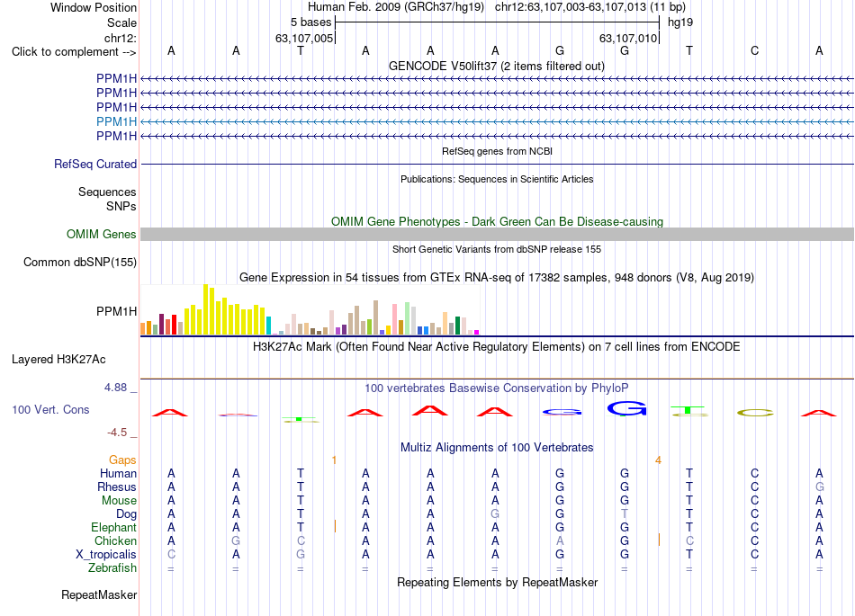This screenshot has height=616, width=855.
Task: Select the OMIM Genes track label
Action: point(101,234)
